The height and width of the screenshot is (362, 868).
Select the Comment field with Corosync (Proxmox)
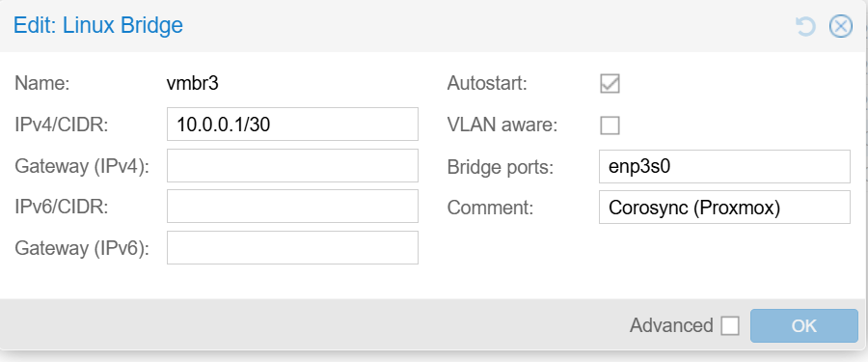(x=724, y=208)
